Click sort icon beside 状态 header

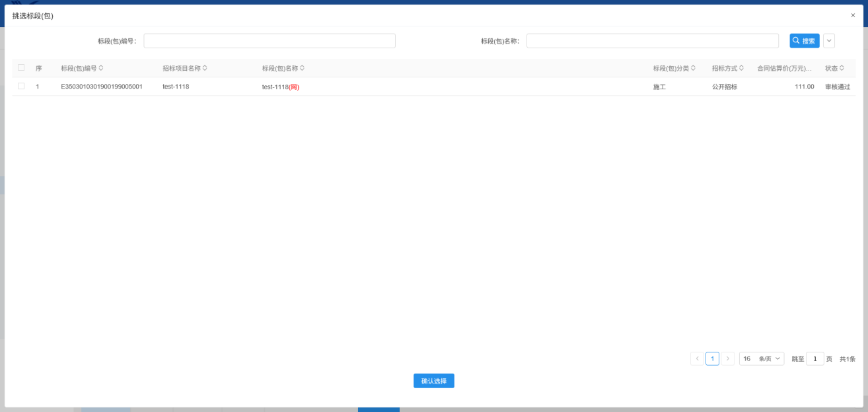[x=842, y=68]
